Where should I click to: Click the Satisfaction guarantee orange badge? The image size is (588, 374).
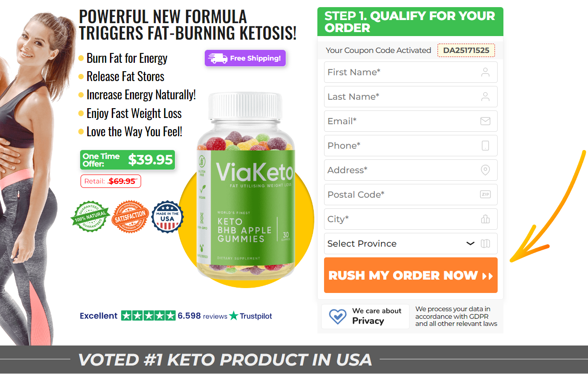click(x=130, y=216)
